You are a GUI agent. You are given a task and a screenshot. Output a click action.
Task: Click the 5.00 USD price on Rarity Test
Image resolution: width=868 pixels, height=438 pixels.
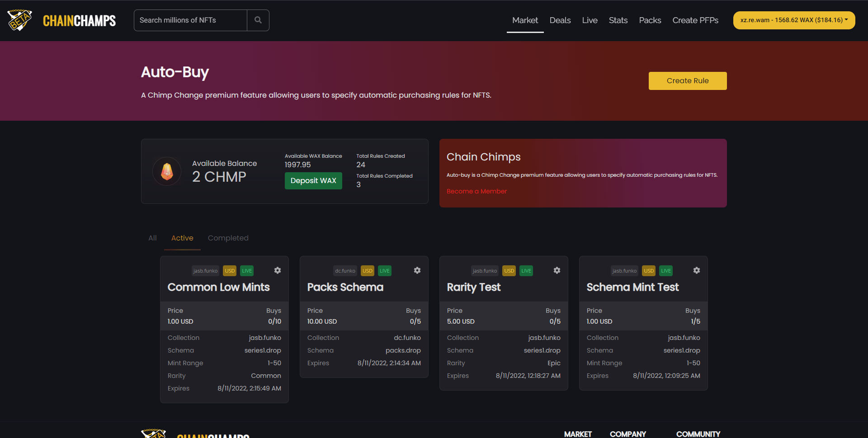click(461, 321)
